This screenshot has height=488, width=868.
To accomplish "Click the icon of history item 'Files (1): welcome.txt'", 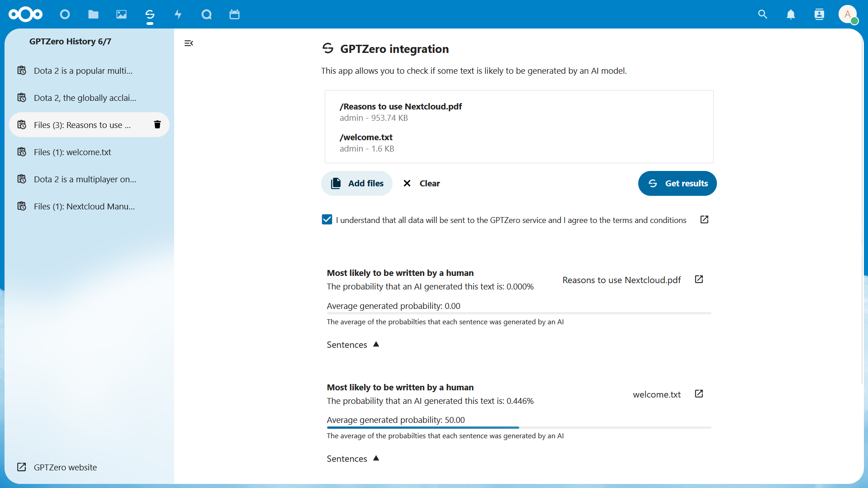I will (x=22, y=152).
